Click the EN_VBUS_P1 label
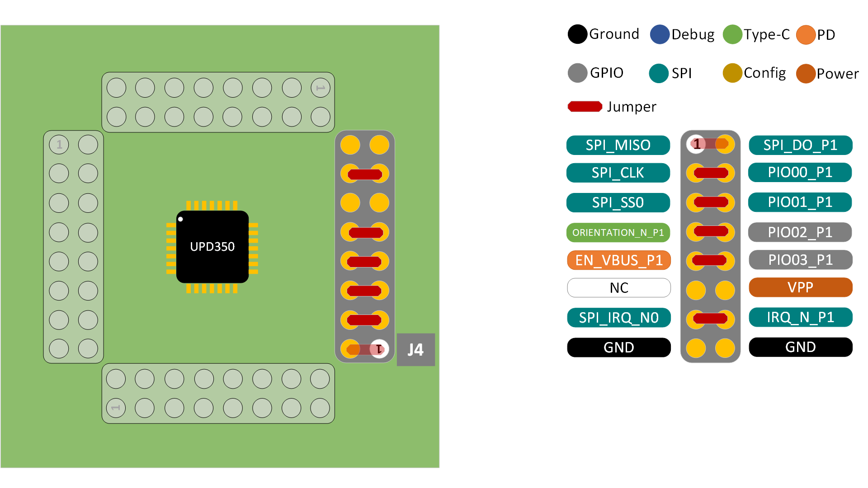Image resolution: width=868 pixels, height=488 pixels. (x=618, y=260)
